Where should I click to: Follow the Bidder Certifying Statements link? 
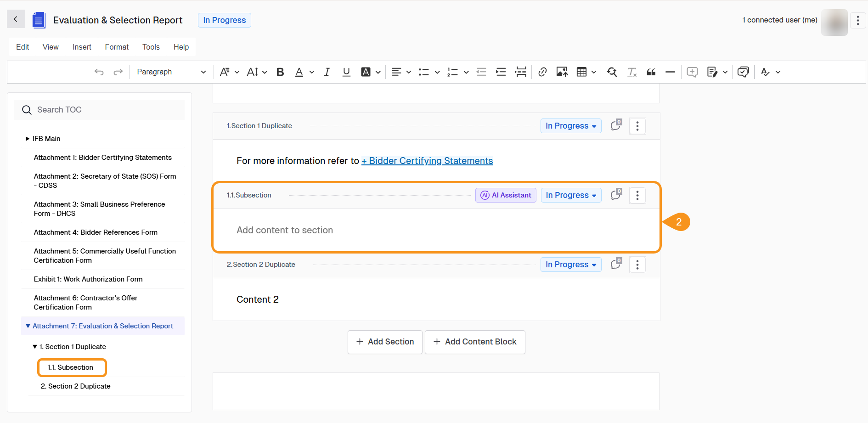(427, 161)
